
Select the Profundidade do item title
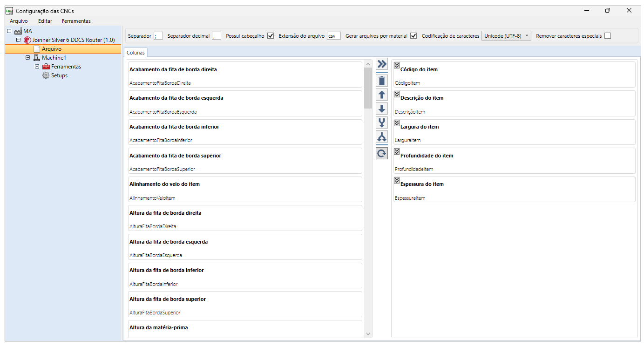pos(427,156)
